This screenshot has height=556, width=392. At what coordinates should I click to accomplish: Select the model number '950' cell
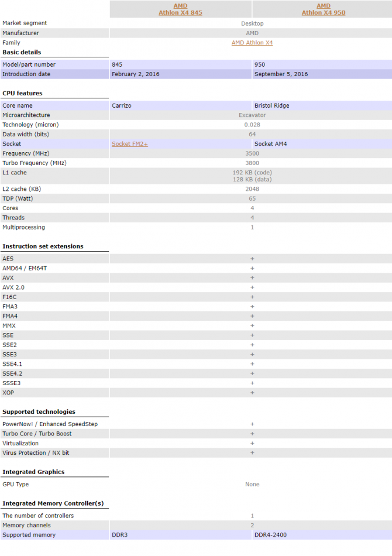point(322,64)
